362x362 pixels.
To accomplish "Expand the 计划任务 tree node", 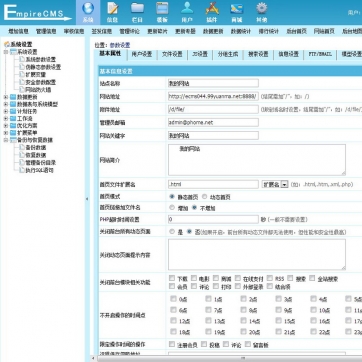I will (6, 111).
